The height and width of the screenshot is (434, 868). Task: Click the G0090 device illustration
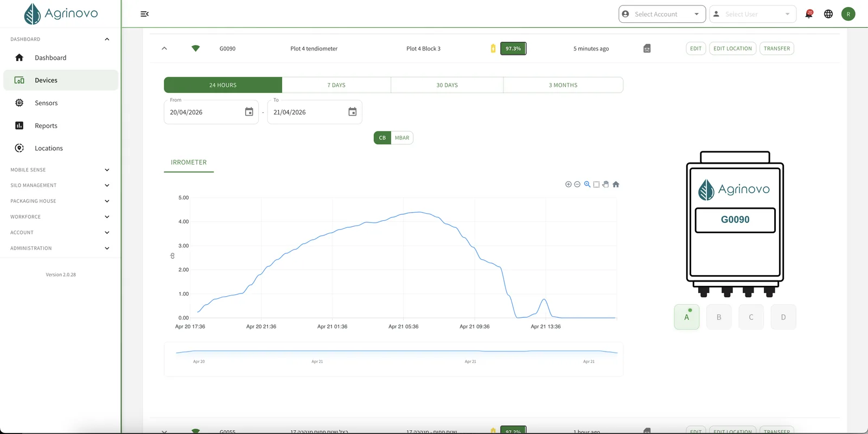click(x=735, y=224)
